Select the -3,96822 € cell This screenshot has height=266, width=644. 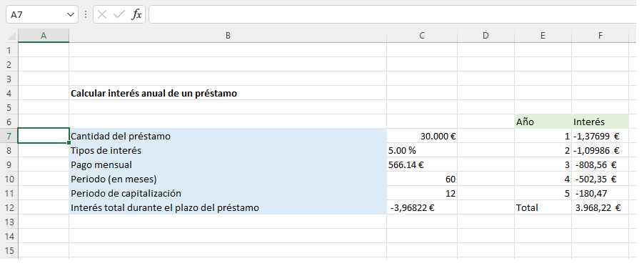(422, 207)
